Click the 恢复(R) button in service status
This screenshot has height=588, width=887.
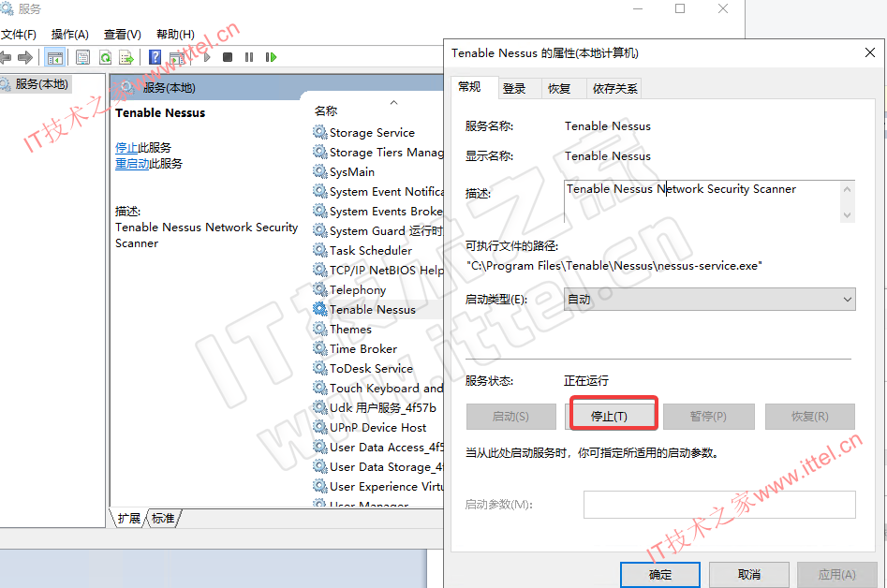809,416
